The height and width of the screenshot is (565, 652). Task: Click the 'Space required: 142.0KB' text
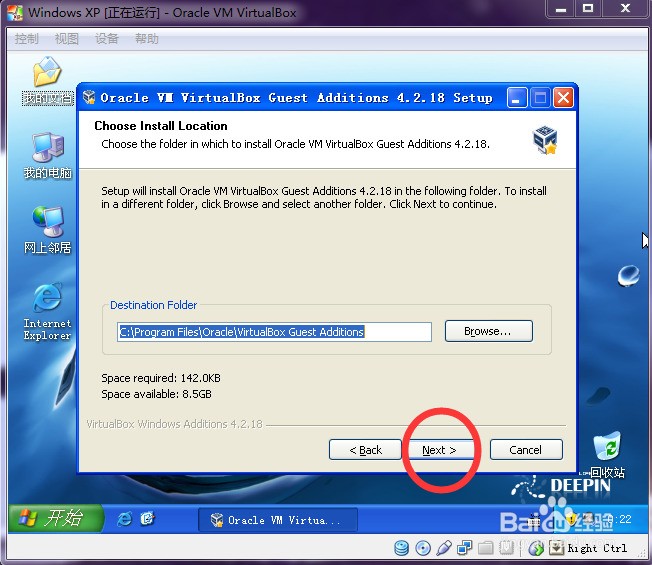point(161,378)
